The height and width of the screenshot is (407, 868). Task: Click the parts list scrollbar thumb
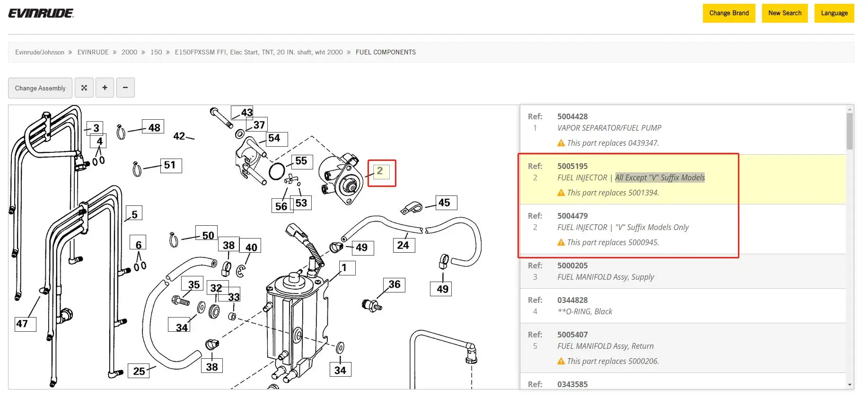[x=850, y=131]
